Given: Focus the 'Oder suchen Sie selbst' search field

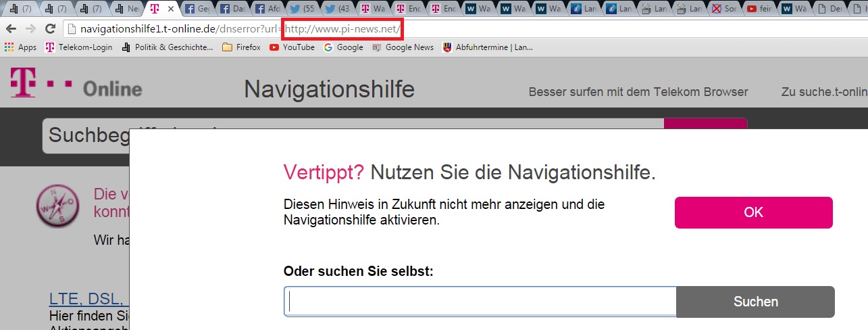Looking at the screenshot, I should pyautogui.click(x=480, y=302).
